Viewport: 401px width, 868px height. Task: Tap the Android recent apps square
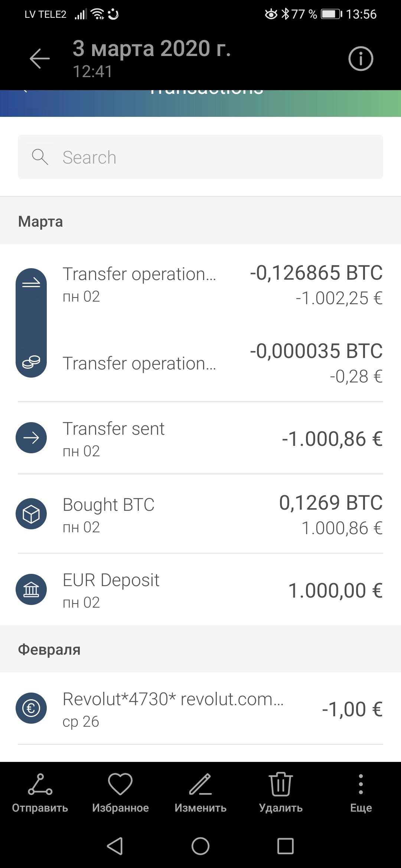click(286, 846)
